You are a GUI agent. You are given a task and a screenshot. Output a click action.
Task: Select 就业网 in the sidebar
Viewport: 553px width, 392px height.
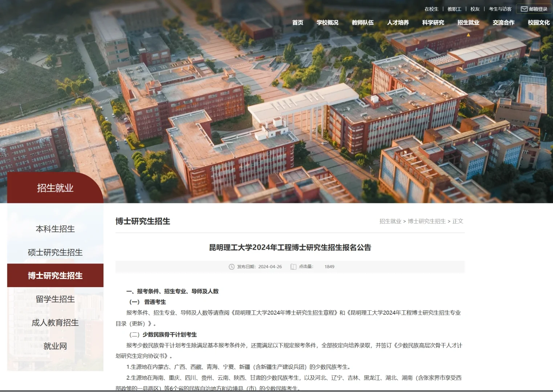(55, 346)
